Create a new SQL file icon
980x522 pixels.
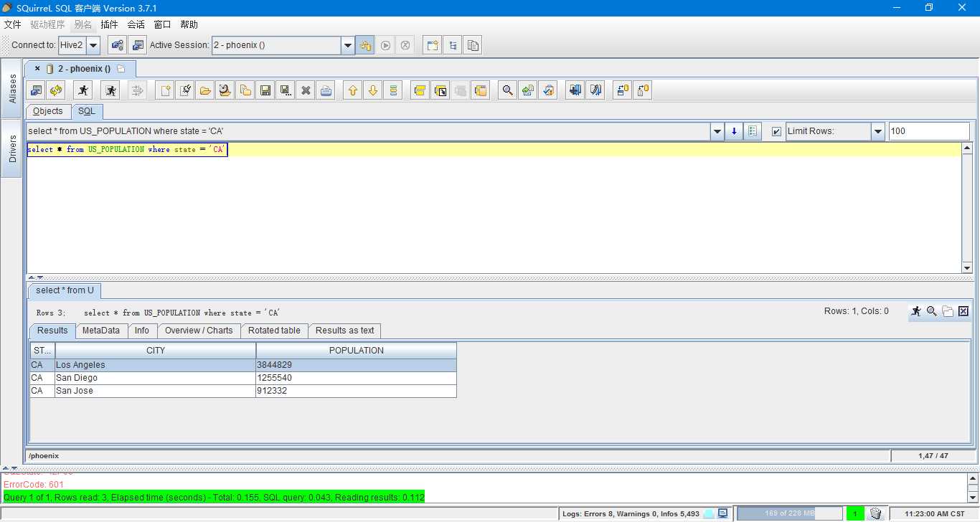tap(165, 90)
